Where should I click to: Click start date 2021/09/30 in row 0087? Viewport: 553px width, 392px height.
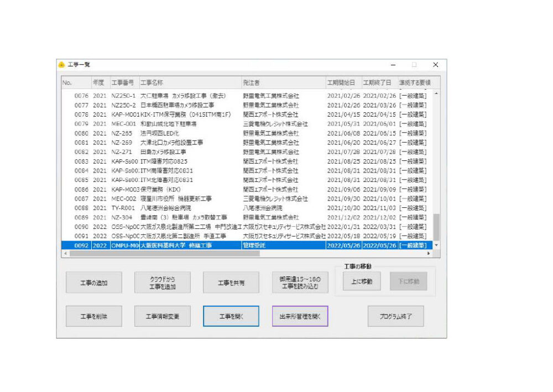point(343,198)
